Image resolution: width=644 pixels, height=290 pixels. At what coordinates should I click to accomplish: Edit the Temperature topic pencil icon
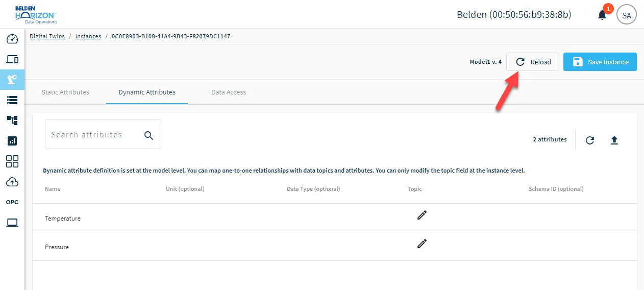(422, 215)
